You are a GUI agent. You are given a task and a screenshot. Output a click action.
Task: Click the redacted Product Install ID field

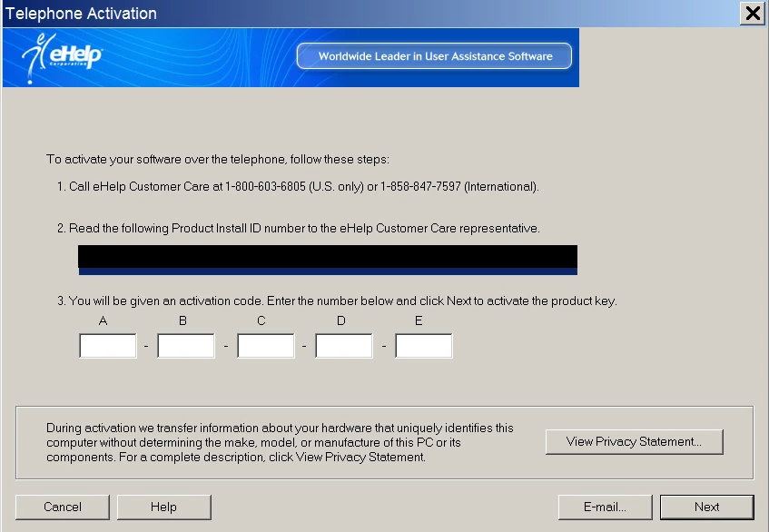click(x=328, y=260)
